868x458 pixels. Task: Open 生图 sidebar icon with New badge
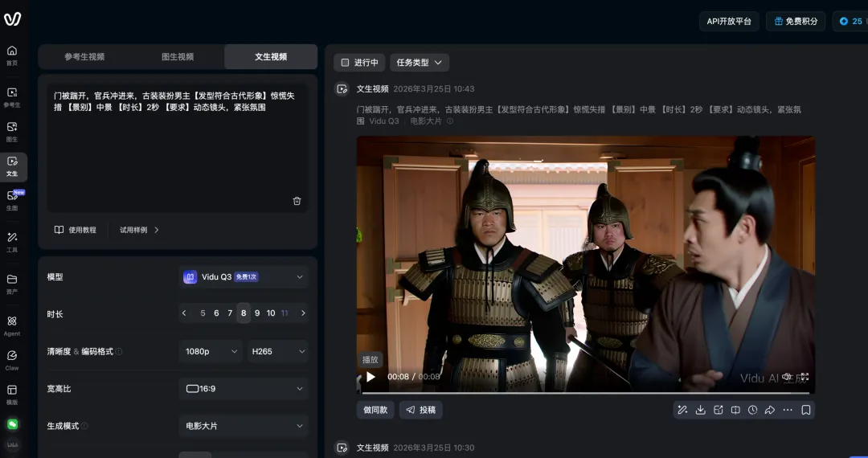click(x=12, y=200)
